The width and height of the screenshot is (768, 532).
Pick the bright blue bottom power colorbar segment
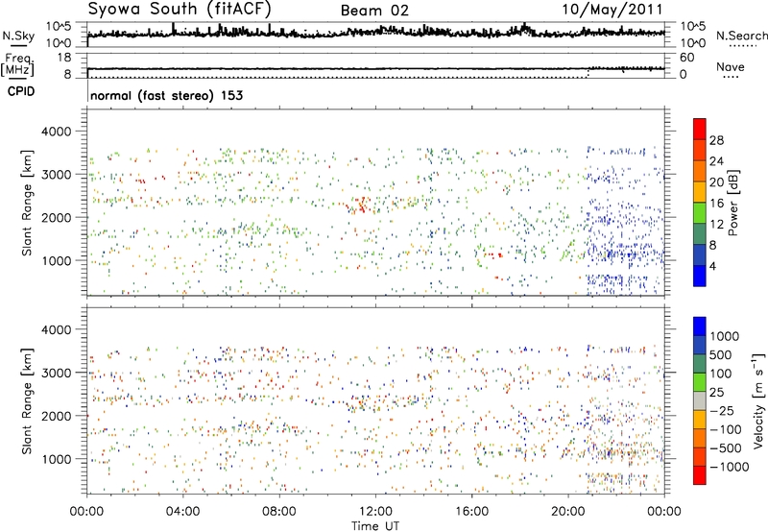click(700, 277)
